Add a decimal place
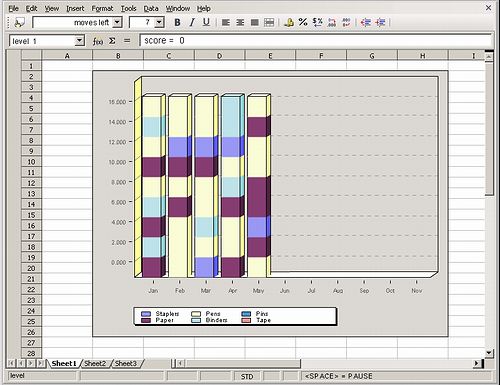 332,22
